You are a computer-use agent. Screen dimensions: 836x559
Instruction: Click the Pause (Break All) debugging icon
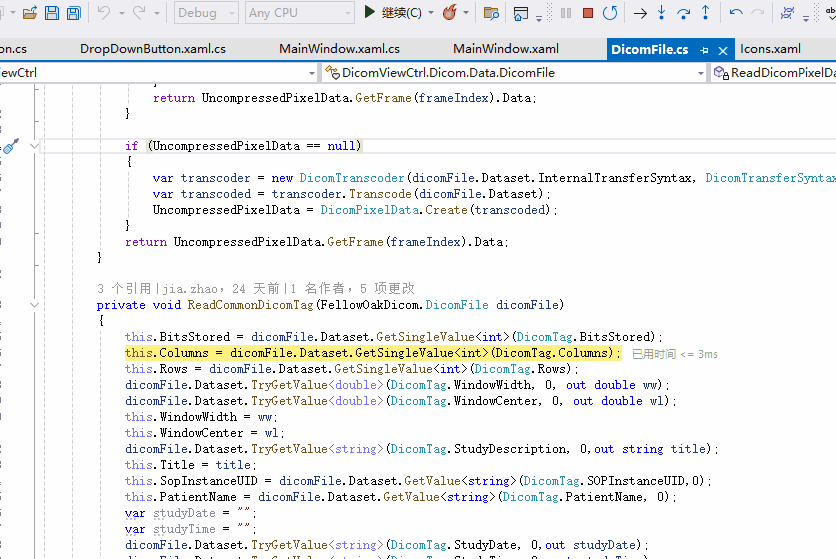click(566, 13)
